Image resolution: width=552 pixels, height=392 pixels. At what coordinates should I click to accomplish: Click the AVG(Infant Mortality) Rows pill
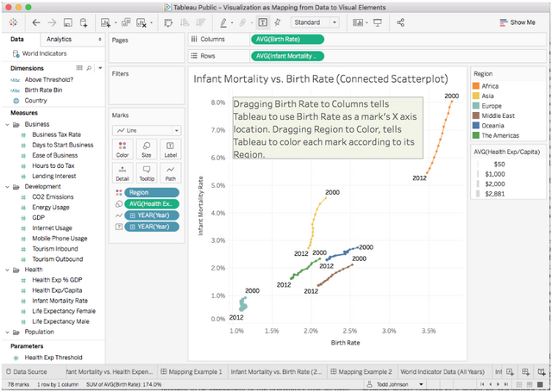point(287,56)
